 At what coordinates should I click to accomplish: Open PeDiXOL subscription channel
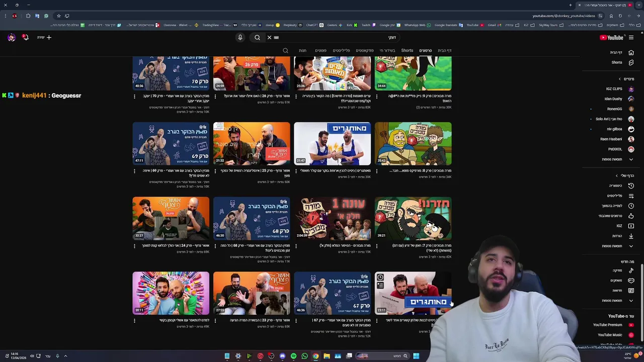620,149
